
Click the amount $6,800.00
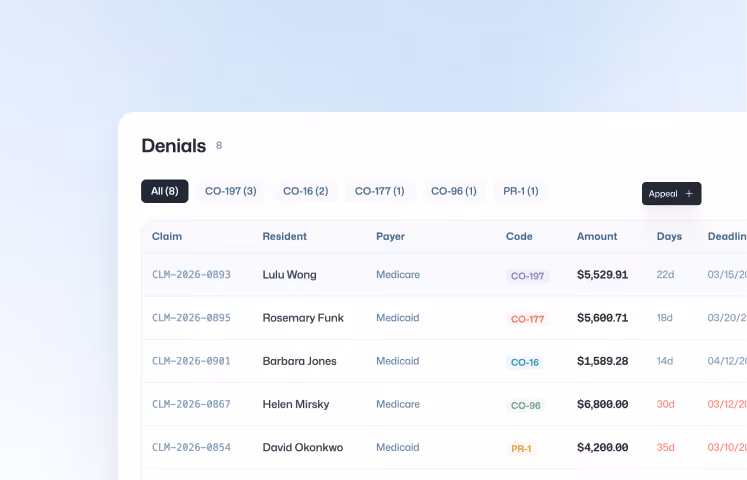[602, 404]
